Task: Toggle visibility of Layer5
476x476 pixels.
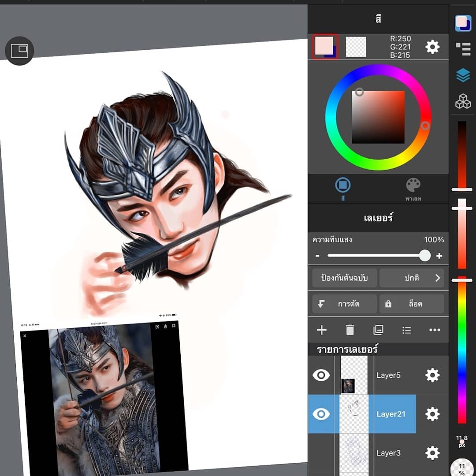Action: (321, 375)
